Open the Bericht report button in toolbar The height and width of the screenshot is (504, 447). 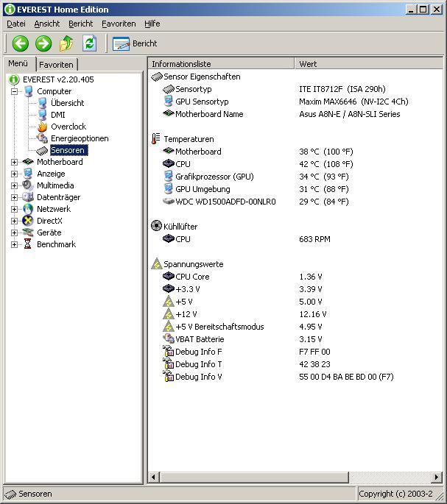point(135,43)
